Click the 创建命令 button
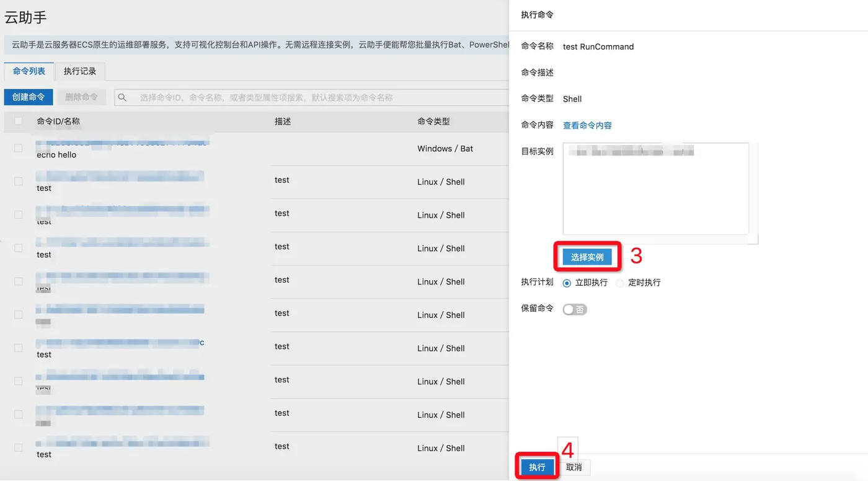The width and height of the screenshot is (868, 481). click(x=29, y=97)
